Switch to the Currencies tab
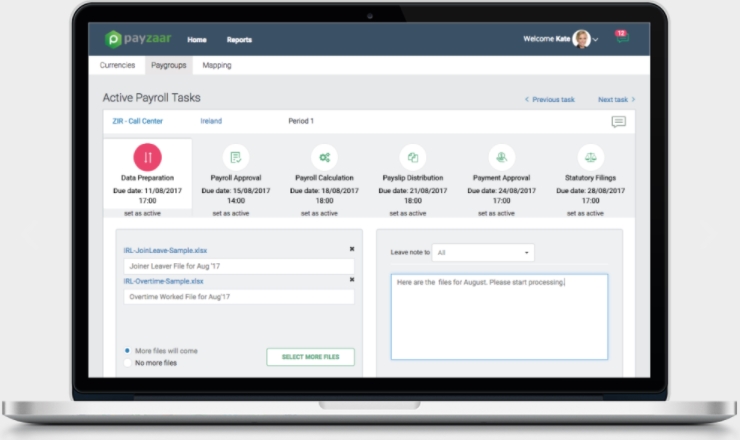 click(117, 66)
